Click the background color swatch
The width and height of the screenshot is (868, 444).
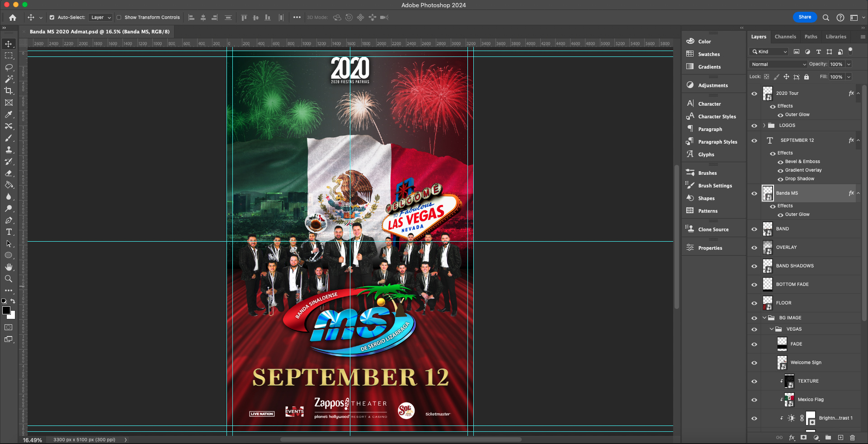(13, 316)
